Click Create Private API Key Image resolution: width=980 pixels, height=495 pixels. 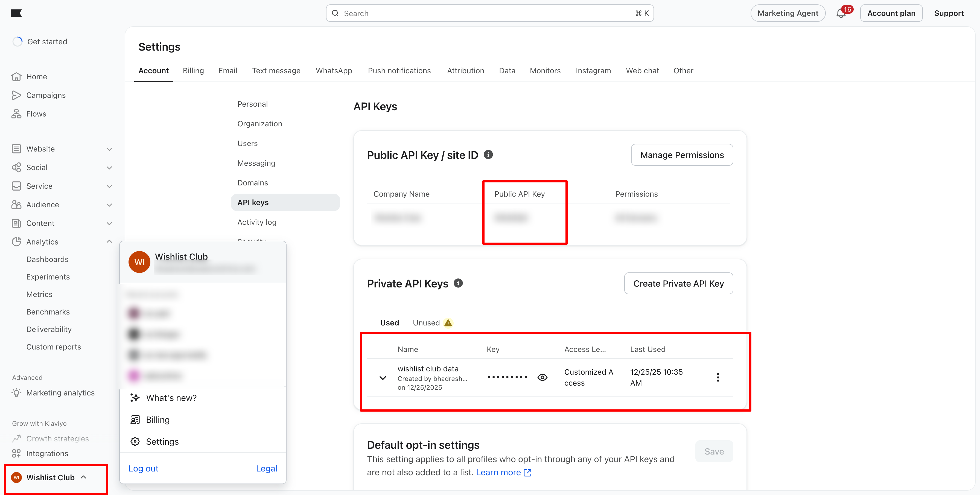pyautogui.click(x=679, y=283)
